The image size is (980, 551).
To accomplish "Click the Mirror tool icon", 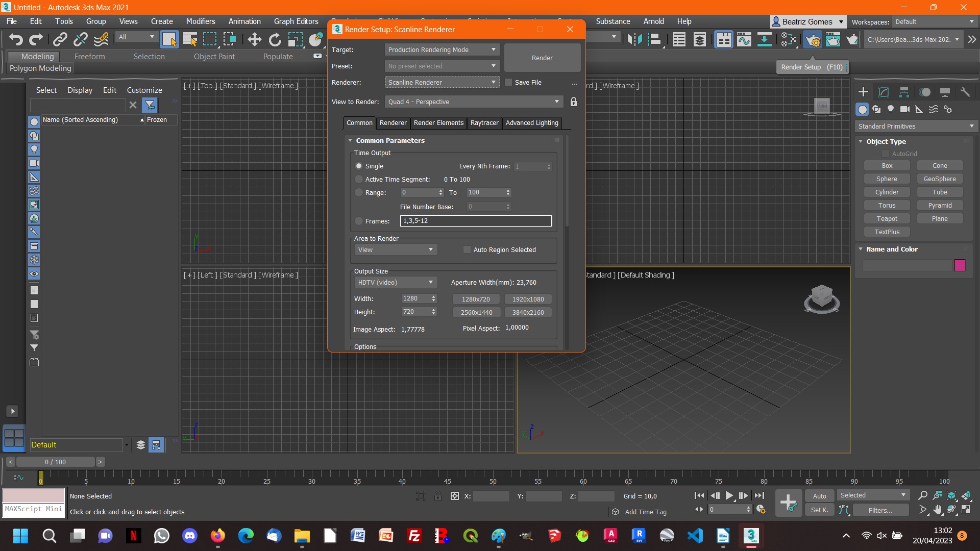I will coord(634,39).
